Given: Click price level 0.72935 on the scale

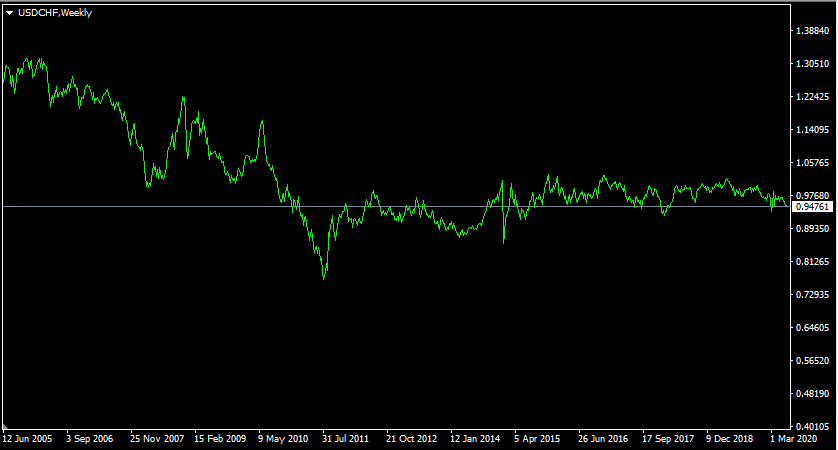Looking at the screenshot, I should coord(812,294).
